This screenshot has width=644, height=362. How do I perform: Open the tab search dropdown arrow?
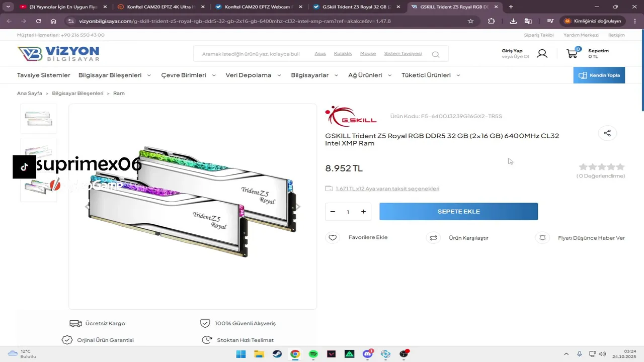tap(8, 7)
